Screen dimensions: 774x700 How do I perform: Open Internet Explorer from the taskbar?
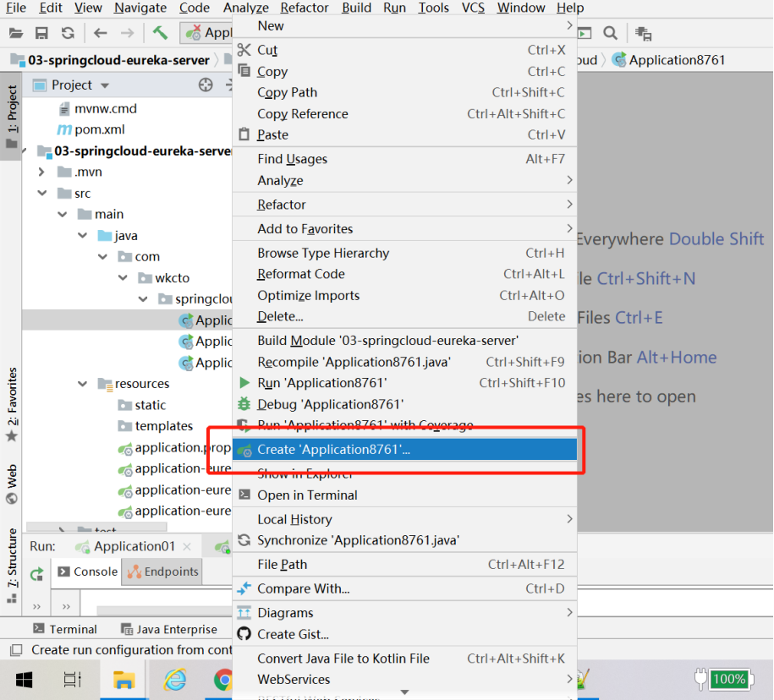[175, 680]
